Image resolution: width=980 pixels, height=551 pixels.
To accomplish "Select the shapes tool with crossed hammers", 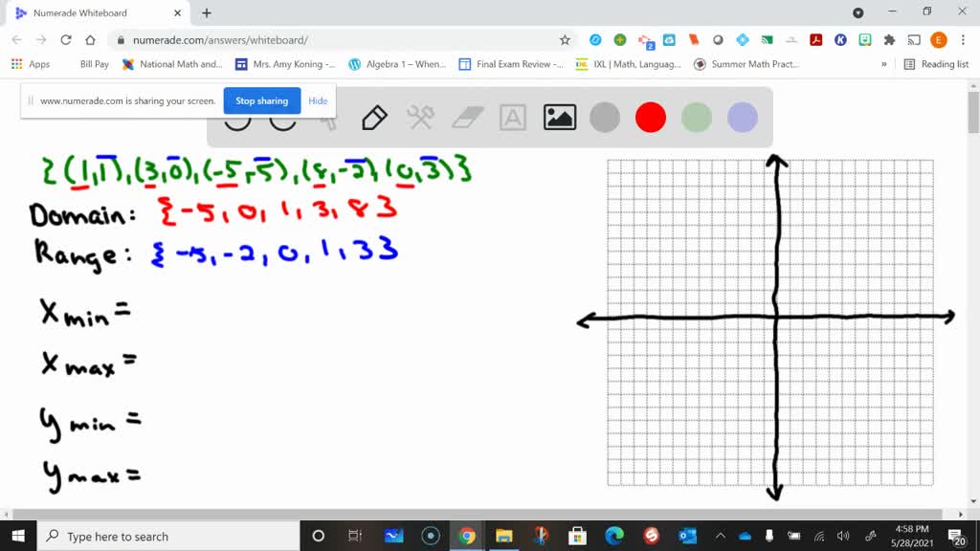I will point(421,118).
